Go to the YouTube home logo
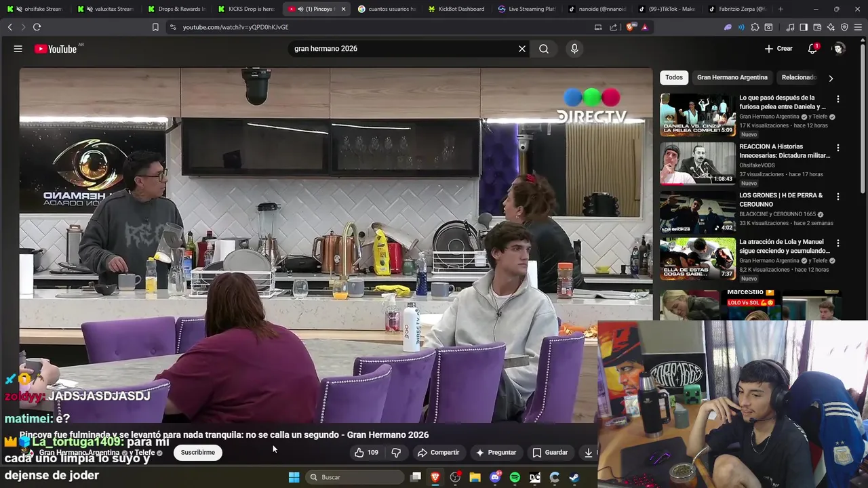 56,49
